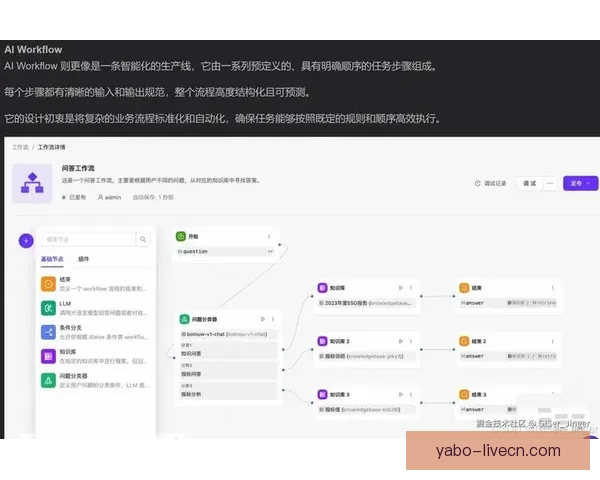600x480 pixels.
Task: Click the 知识库 2 node icon
Action: point(323,341)
